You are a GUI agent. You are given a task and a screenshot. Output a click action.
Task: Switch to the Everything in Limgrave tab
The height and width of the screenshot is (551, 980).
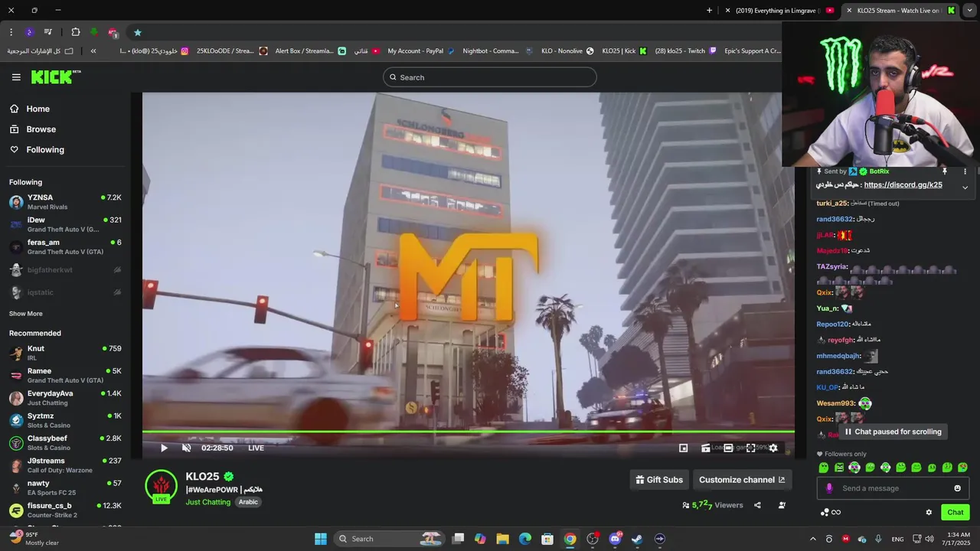(779, 11)
